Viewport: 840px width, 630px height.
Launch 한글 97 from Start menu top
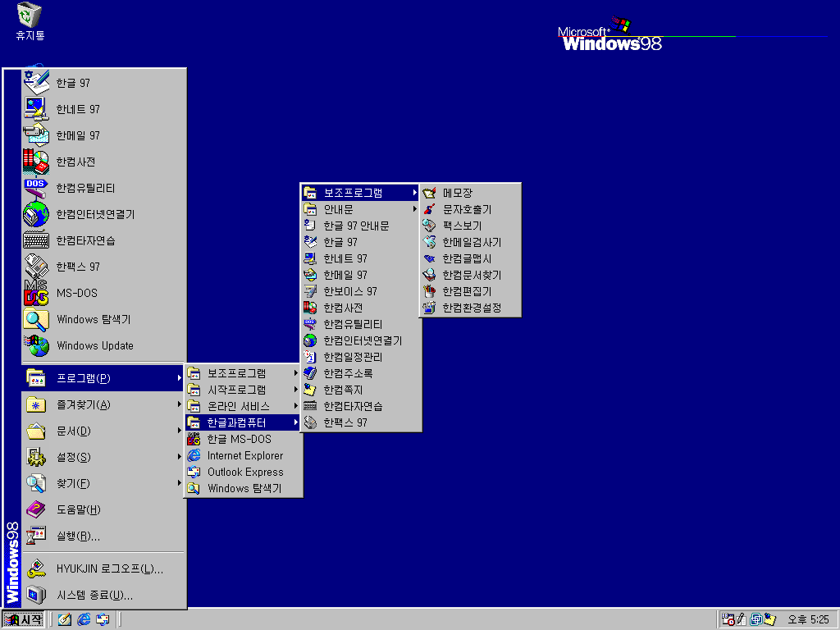[104, 83]
